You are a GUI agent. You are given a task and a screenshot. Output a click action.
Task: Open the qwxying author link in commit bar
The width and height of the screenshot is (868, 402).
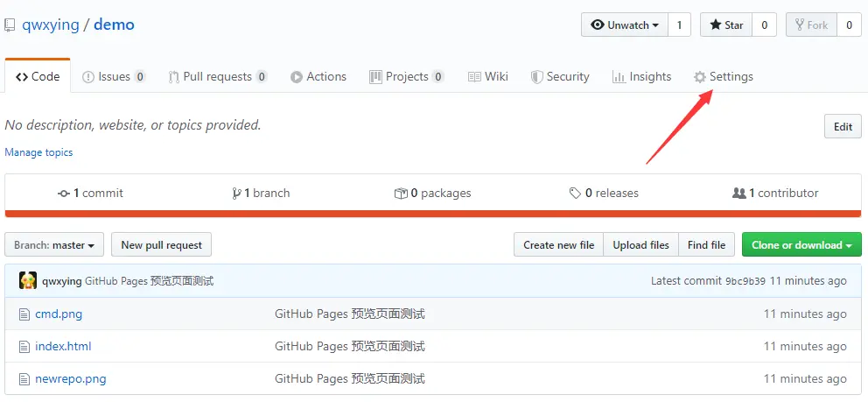pos(61,281)
